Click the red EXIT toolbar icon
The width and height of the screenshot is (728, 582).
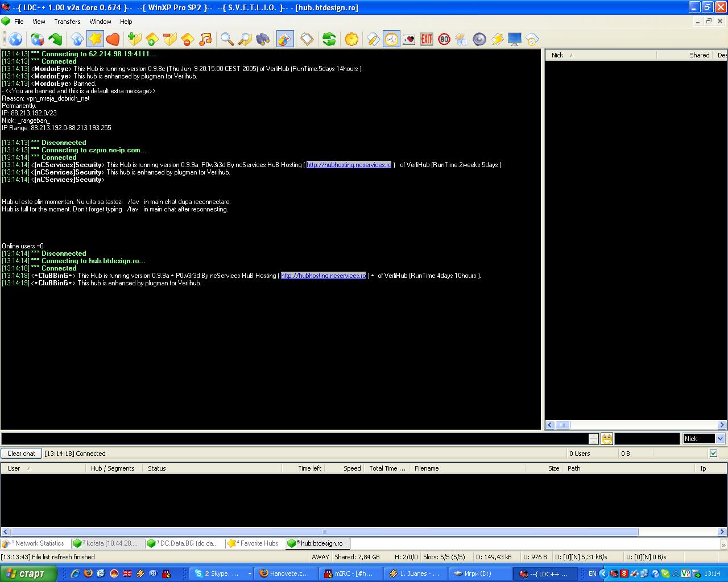[x=427, y=39]
